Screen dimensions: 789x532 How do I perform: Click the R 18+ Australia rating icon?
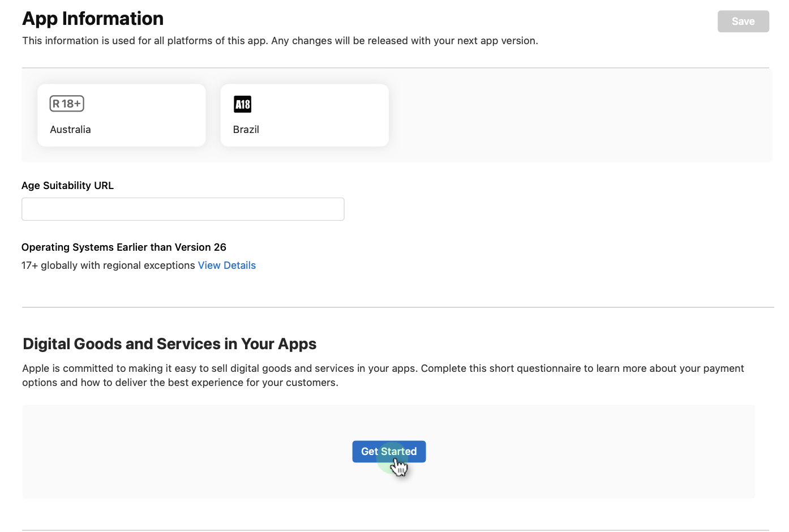(67, 104)
